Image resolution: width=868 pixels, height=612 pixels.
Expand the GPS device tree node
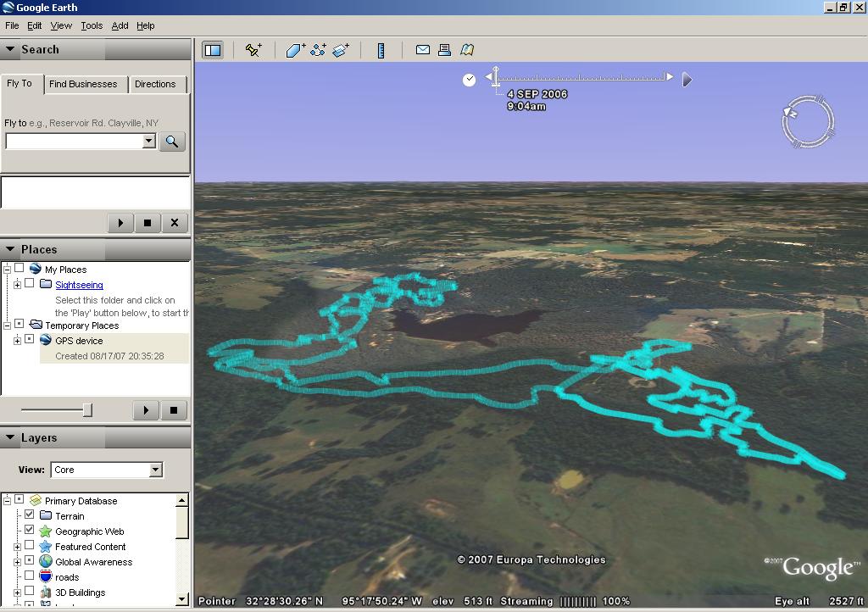[x=17, y=341]
